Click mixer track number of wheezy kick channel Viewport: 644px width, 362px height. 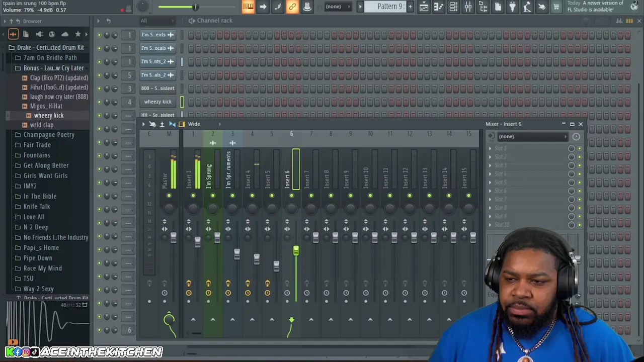coord(129,102)
